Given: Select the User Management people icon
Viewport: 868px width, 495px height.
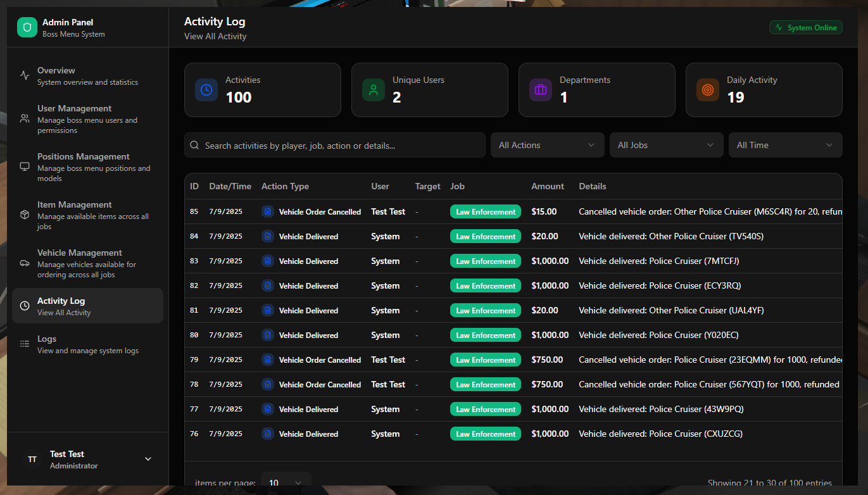Looking at the screenshot, I should (x=24, y=118).
